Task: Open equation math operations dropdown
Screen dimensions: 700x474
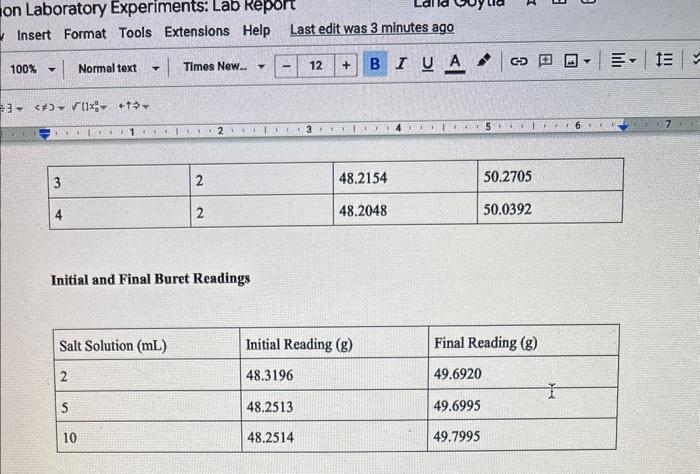Action: 90,107
